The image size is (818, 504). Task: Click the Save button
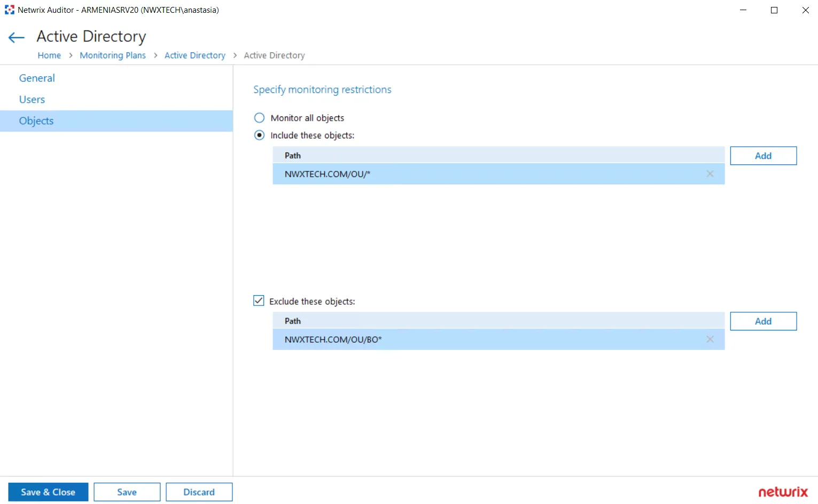pyautogui.click(x=127, y=492)
